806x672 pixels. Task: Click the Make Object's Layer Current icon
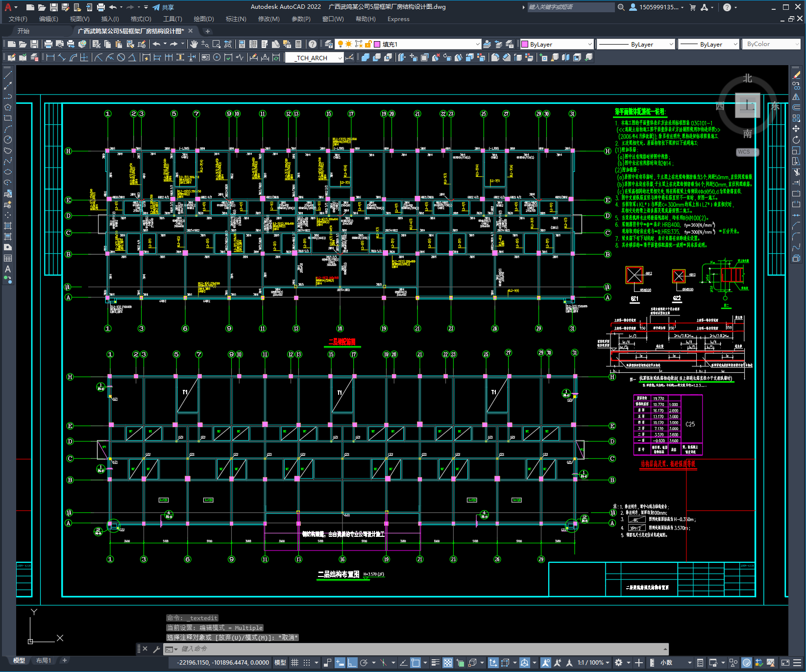[x=487, y=44]
